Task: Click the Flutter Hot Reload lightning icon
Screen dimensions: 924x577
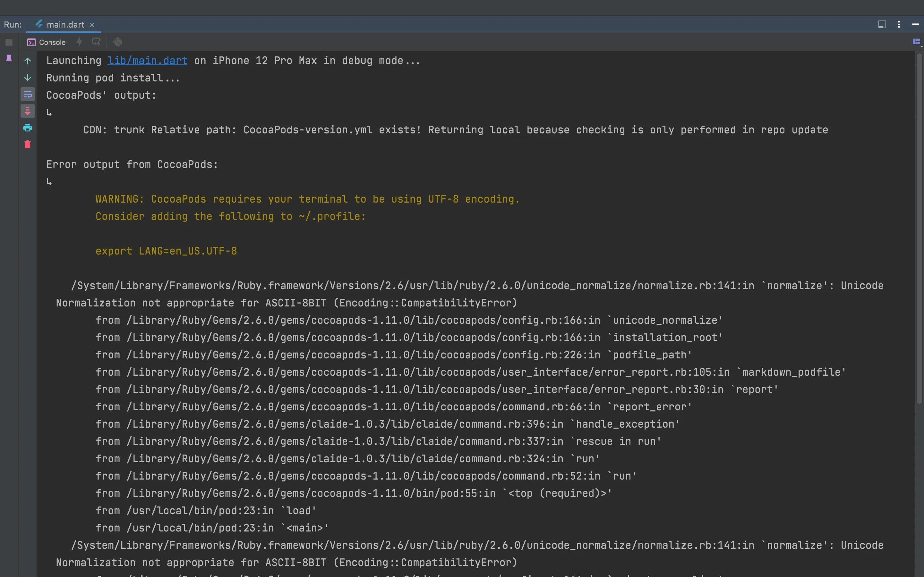Action: 79,42
